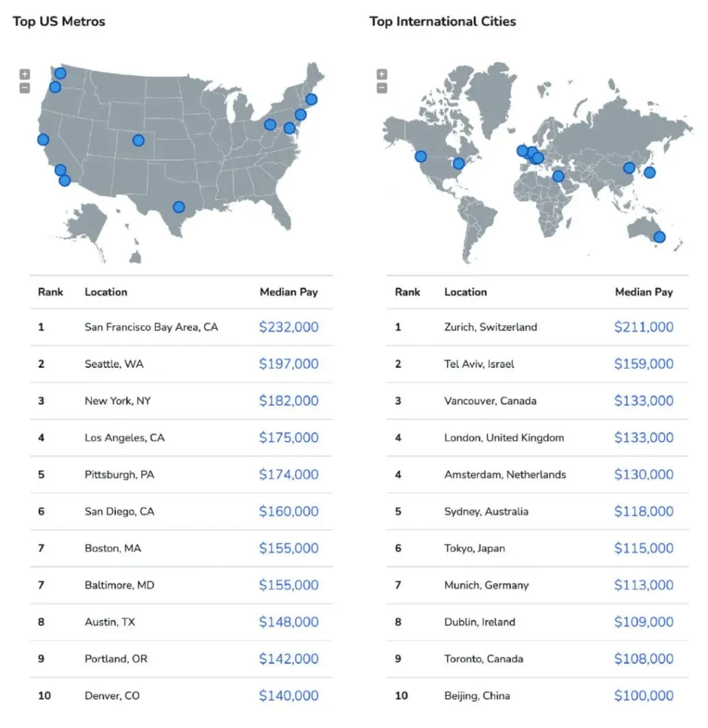Click the Sydney marker on the world map
This screenshot has width=708, height=728.
660,237
